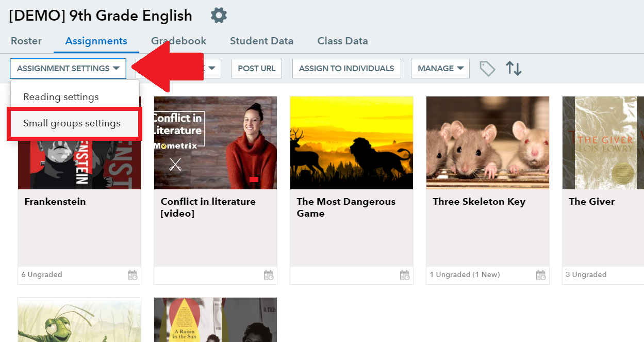
Task: Click the [DEMO] 9th Grade English heading
Action: [101, 15]
